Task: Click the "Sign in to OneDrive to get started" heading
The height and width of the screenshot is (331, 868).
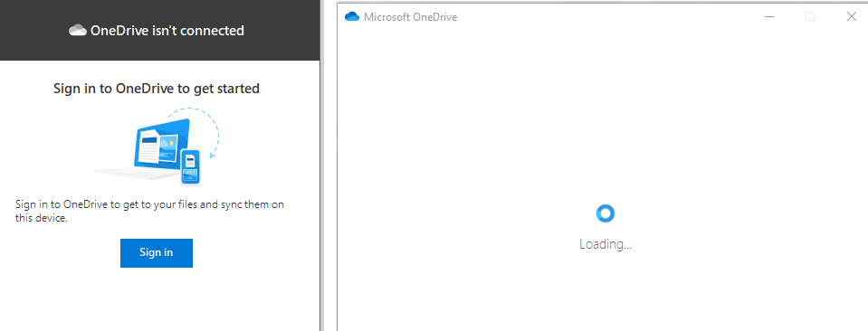Action: click(156, 88)
